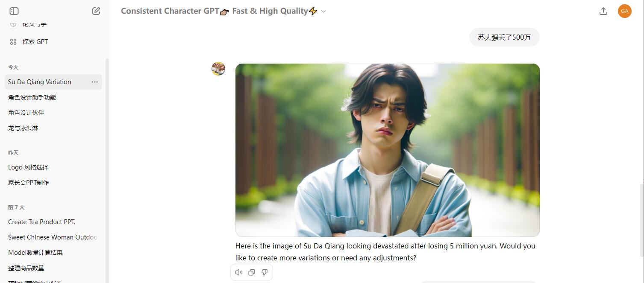Start a new chat with the compose icon

[96, 11]
